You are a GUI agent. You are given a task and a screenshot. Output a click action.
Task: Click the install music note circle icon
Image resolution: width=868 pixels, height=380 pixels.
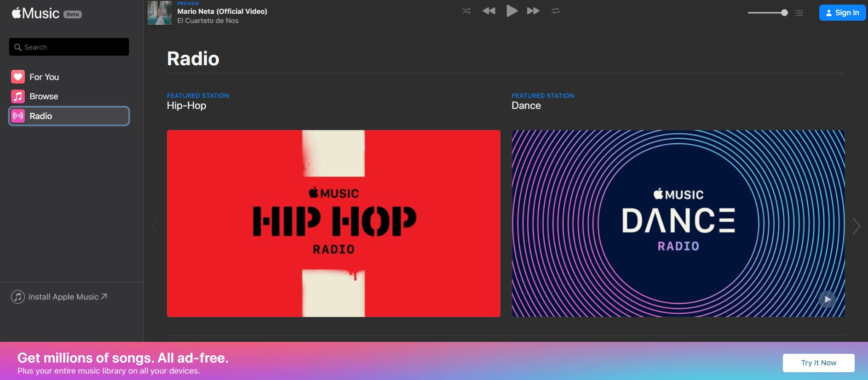[18, 297]
